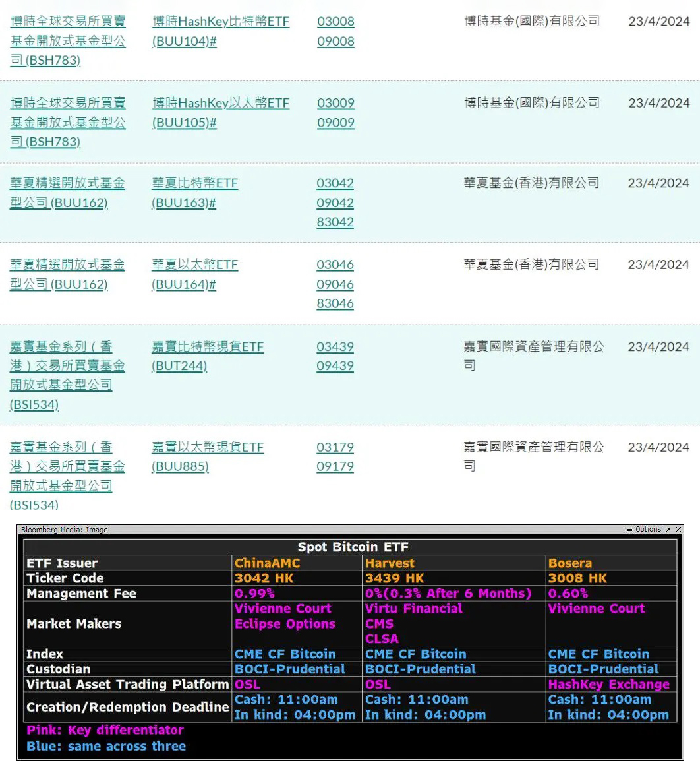Open 華夏比特幣ETF (BUU163) link
Viewport: 700px width, 773px height.
194,193
